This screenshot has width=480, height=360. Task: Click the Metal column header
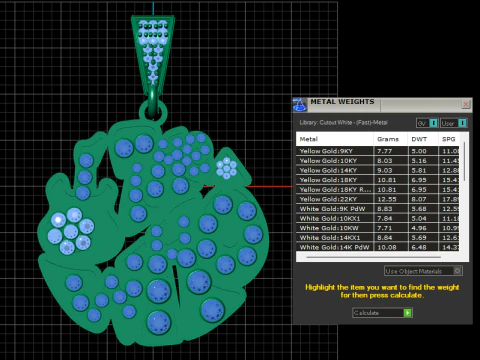334,139
